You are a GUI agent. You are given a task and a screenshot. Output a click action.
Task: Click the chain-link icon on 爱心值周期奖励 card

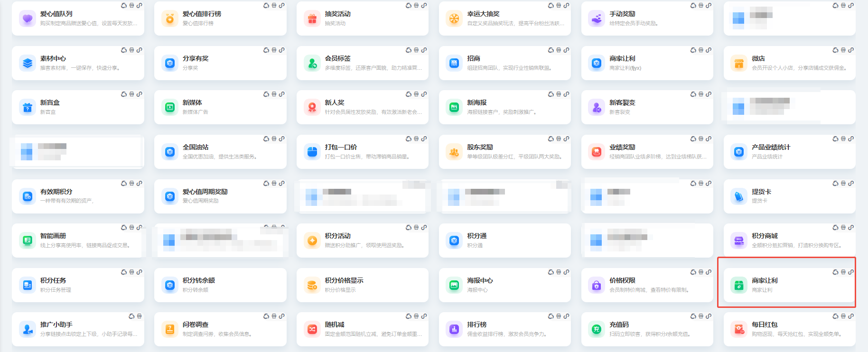[x=281, y=183]
